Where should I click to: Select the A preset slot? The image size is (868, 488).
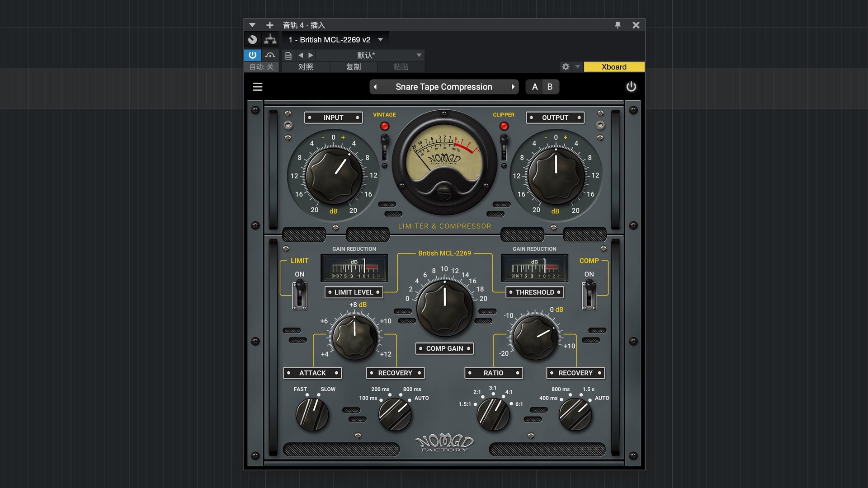coord(535,87)
